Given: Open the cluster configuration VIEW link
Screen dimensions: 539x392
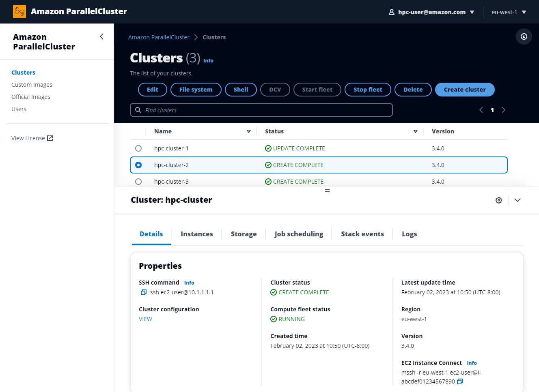Looking at the screenshot, I should [145, 319].
